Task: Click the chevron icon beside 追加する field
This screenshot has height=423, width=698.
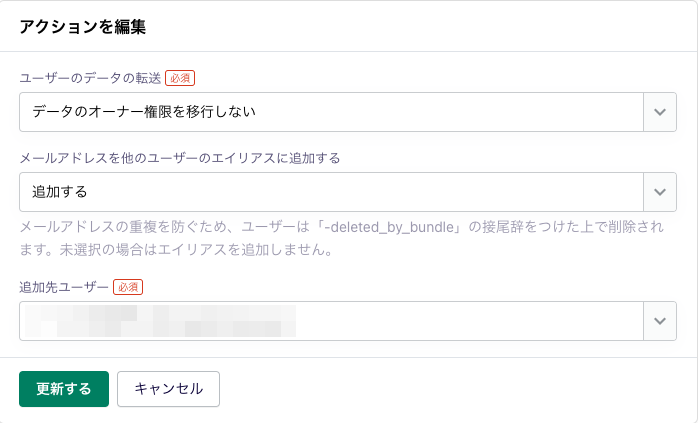Action: 660,192
